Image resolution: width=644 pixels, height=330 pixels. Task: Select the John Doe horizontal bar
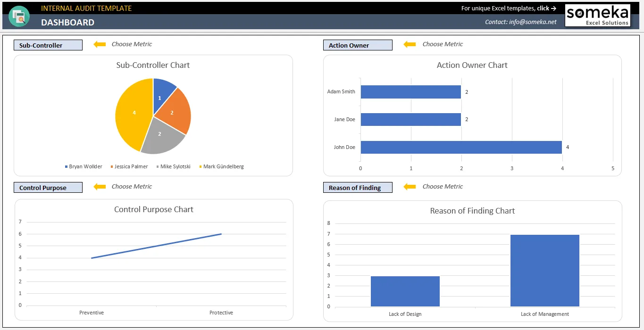pos(461,147)
